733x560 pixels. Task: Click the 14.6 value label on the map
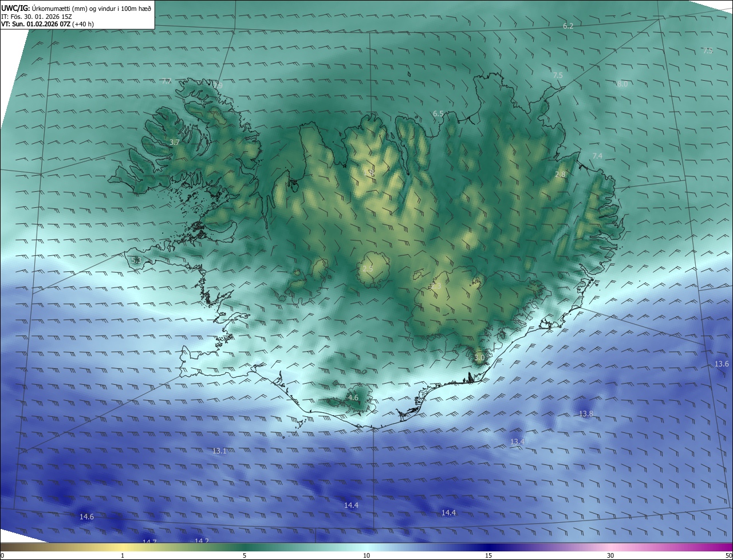tap(86, 517)
